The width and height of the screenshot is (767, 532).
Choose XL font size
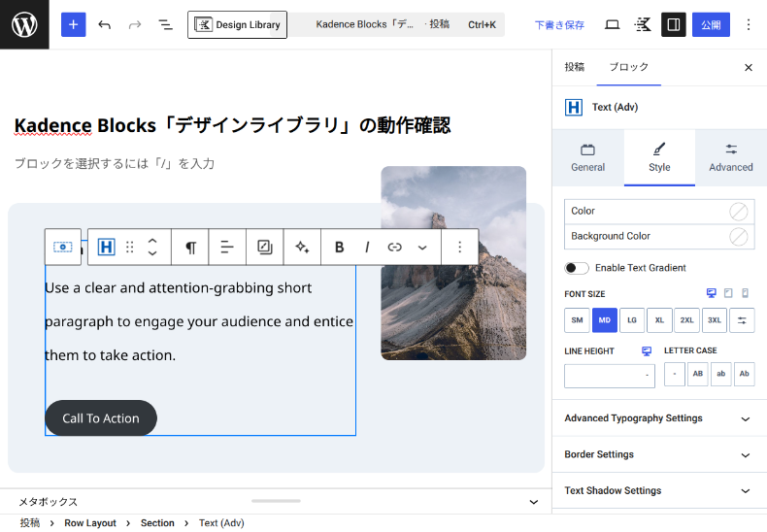pos(659,320)
